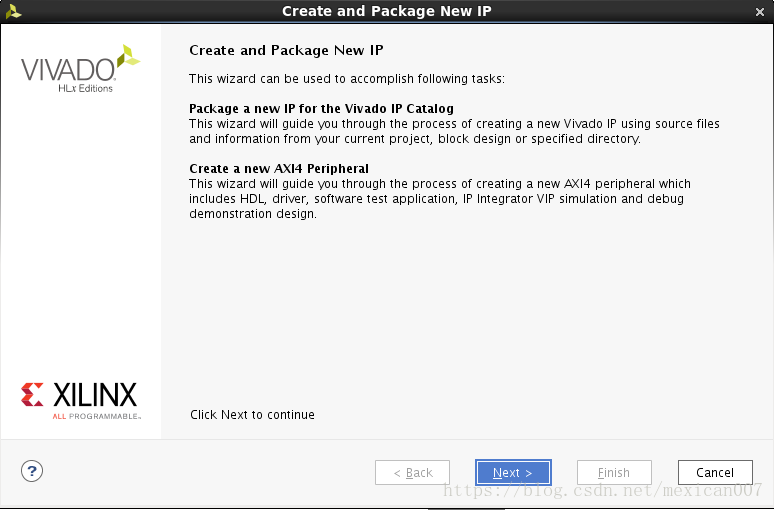Click the dialog title bar text
Image resolution: width=774 pixels, height=510 pixels.
point(387,11)
